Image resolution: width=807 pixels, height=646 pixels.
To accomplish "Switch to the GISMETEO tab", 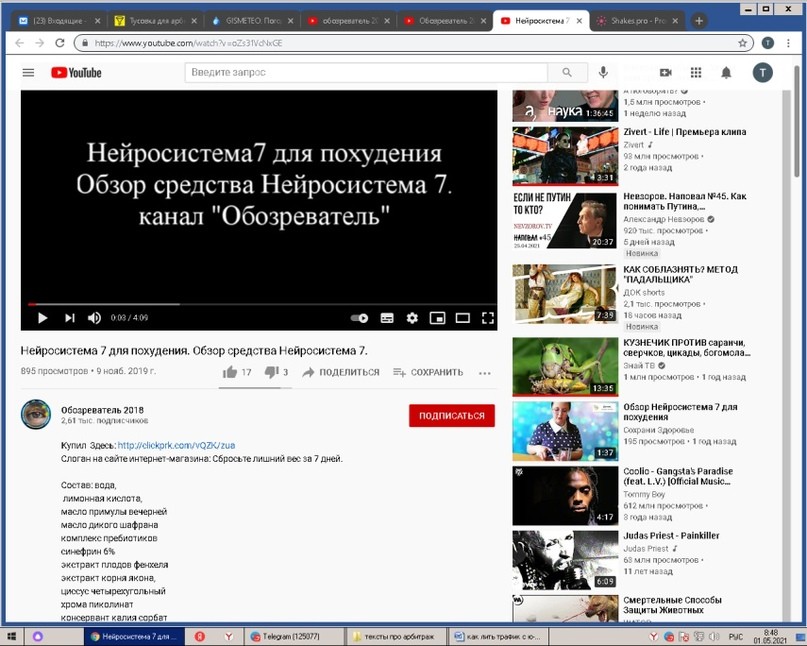I will click(252, 21).
